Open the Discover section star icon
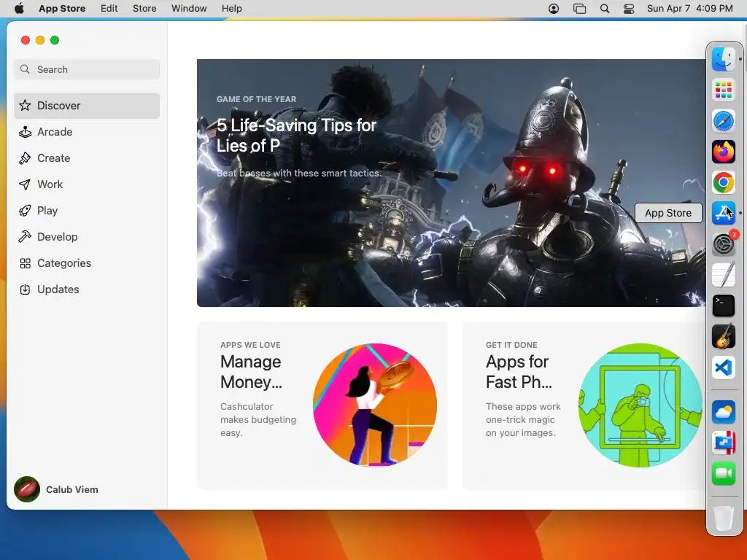Image resolution: width=747 pixels, height=560 pixels. [x=25, y=105]
